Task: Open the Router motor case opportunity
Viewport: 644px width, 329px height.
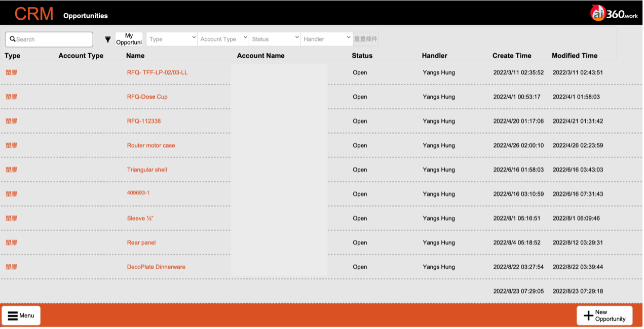Action: pyautogui.click(x=151, y=145)
